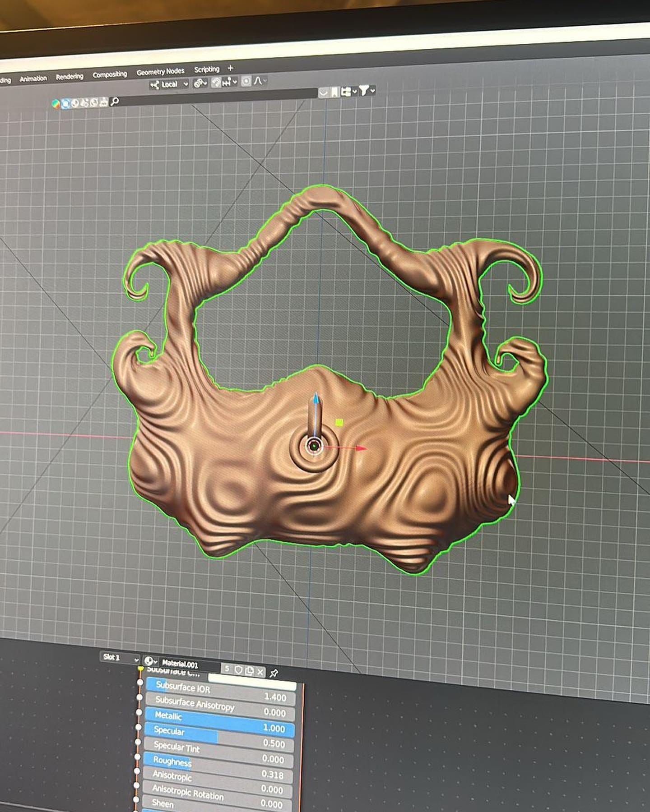Open the funnel filter dropdown

click(x=367, y=91)
